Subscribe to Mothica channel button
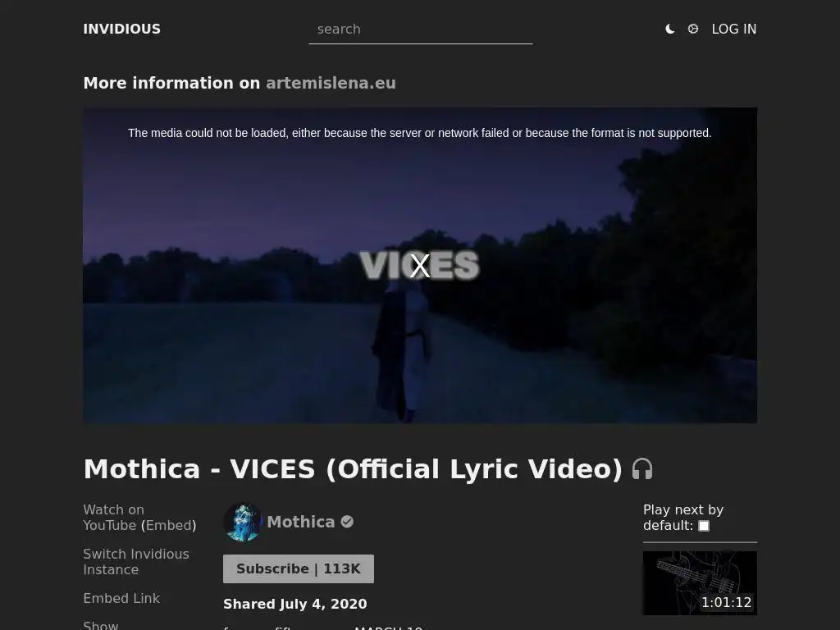The image size is (840, 630). coord(299,569)
